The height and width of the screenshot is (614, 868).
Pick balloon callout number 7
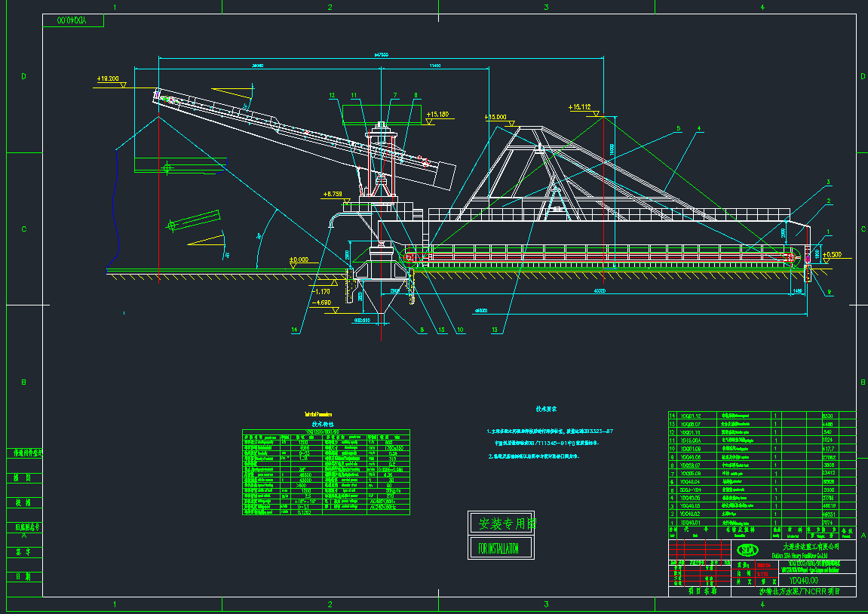pos(395,95)
